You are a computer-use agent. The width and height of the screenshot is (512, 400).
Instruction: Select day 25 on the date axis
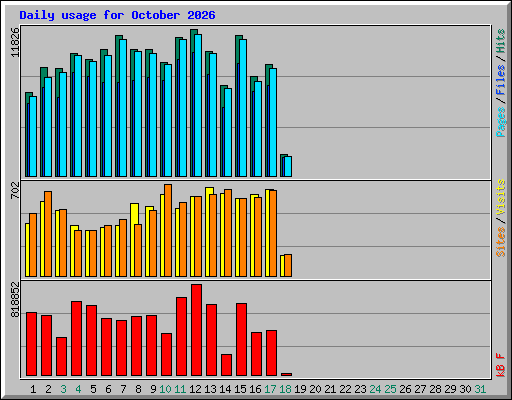(x=390, y=389)
